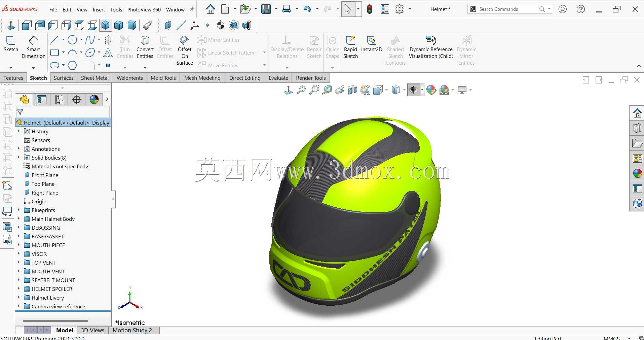Open Save button dropdown arrow
The image size is (644, 340).
click(276, 9)
